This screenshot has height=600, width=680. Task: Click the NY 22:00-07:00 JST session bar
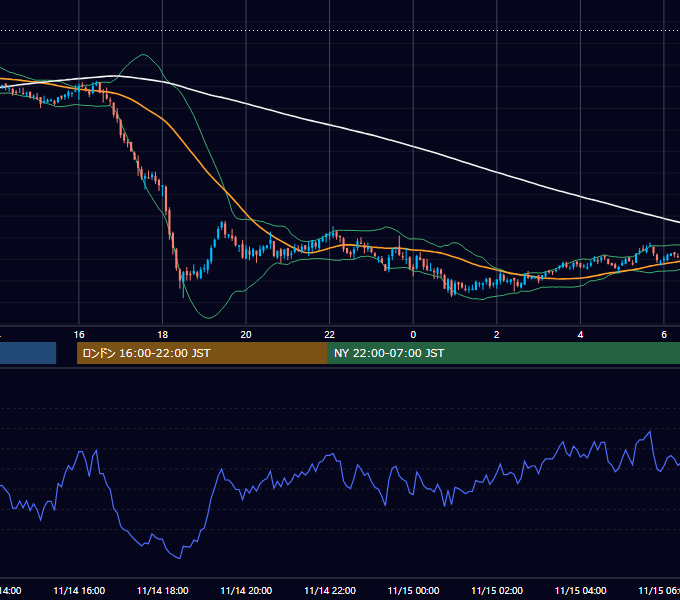(503, 353)
